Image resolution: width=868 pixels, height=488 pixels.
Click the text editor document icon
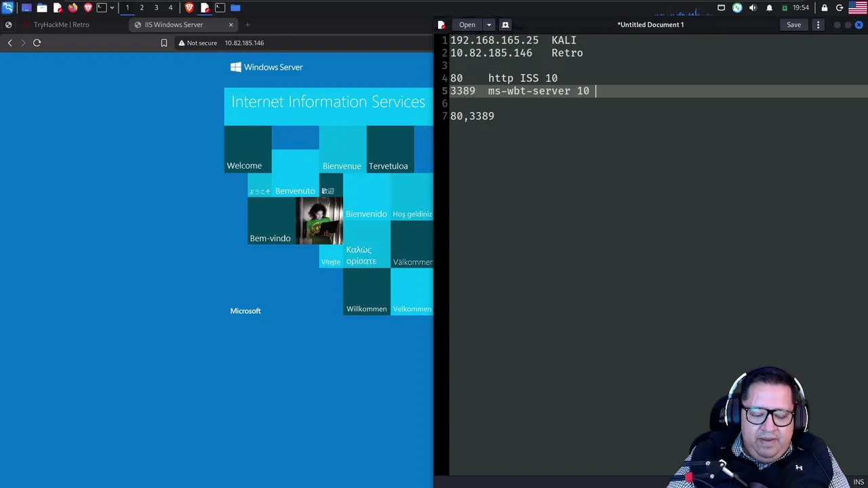441,25
